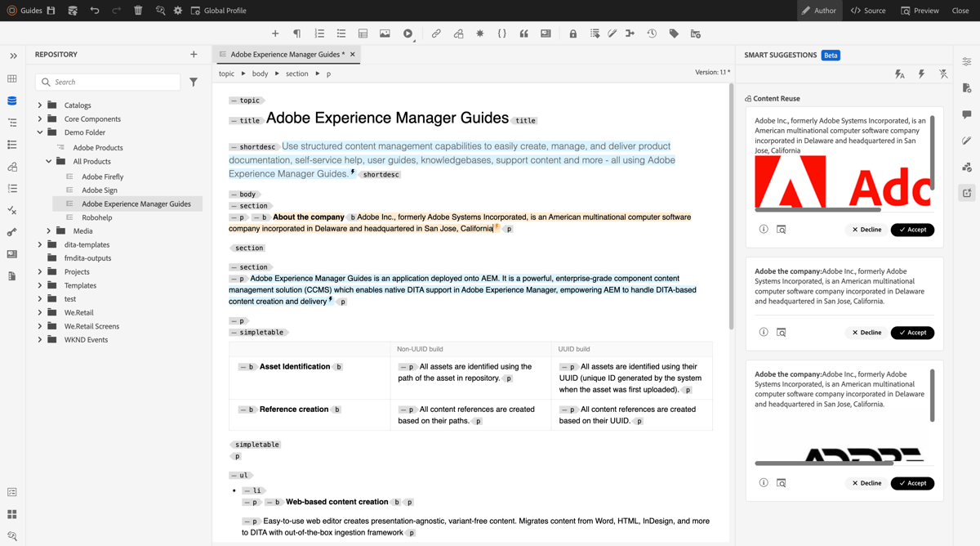Viewport: 980px width, 546px height.
Task: Open the comments panel in the right sidebar
Action: point(967,115)
